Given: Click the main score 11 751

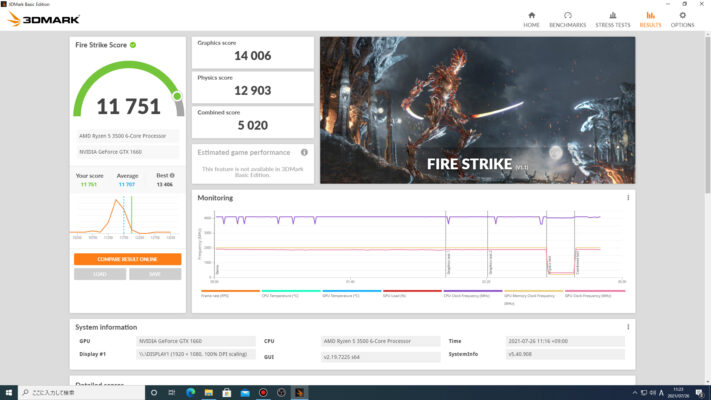Looking at the screenshot, I should coord(129,107).
